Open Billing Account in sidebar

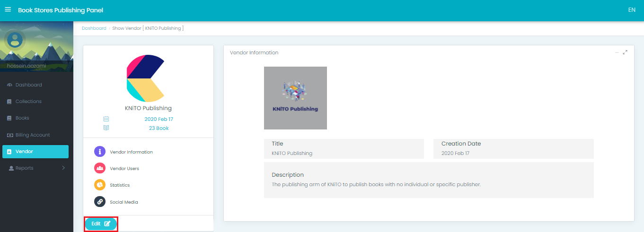pyautogui.click(x=32, y=135)
